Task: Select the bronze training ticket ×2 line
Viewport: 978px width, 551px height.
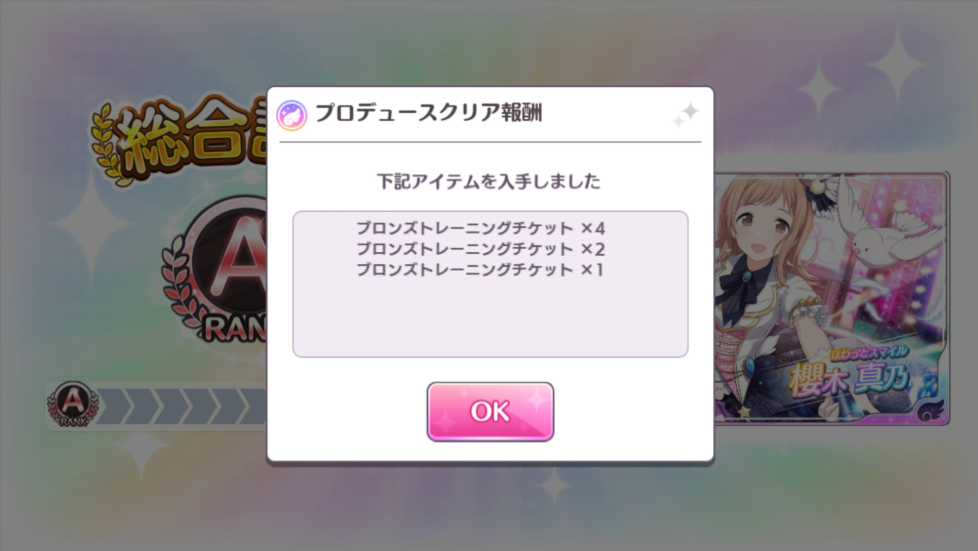Action: click(x=480, y=250)
